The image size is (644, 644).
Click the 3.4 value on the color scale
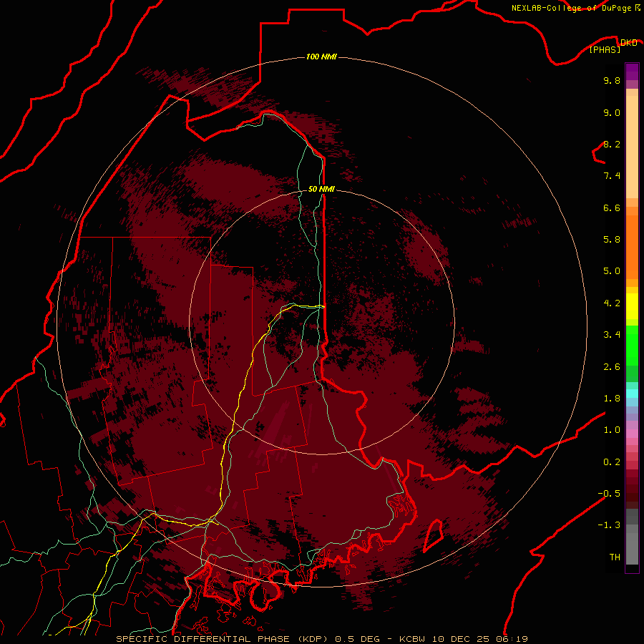pyautogui.click(x=612, y=335)
